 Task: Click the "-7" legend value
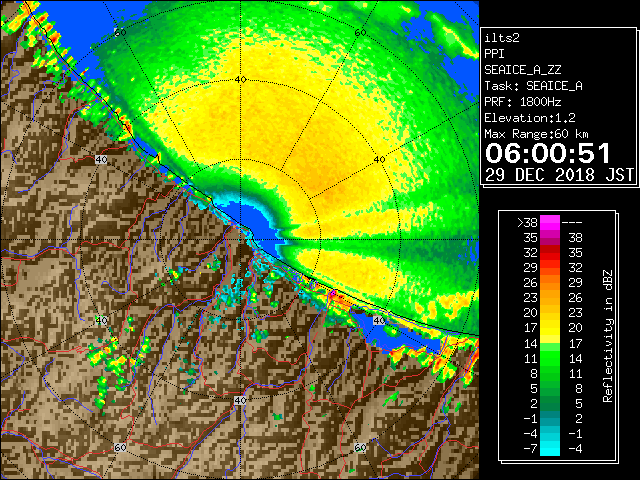tap(530, 449)
